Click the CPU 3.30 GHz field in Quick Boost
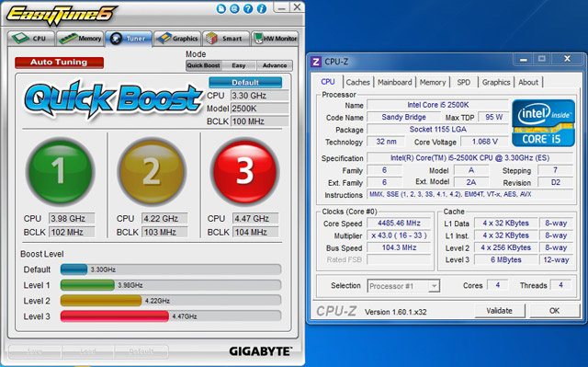 point(259,96)
